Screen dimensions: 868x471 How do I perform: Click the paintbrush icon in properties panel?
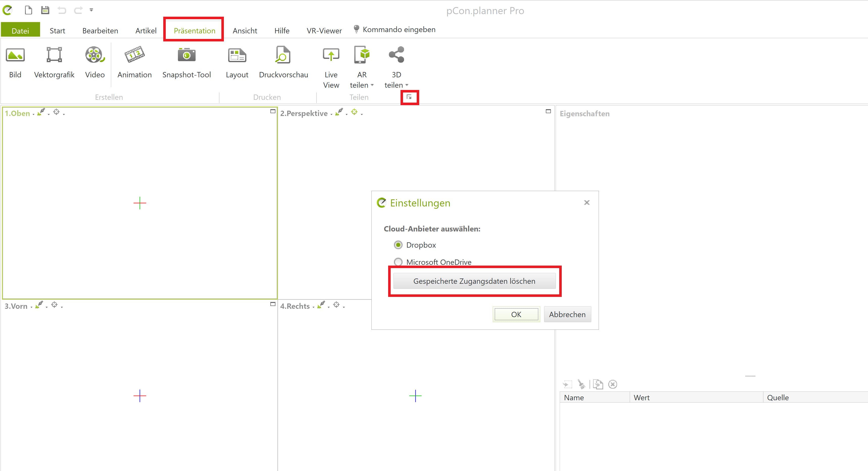click(x=581, y=384)
